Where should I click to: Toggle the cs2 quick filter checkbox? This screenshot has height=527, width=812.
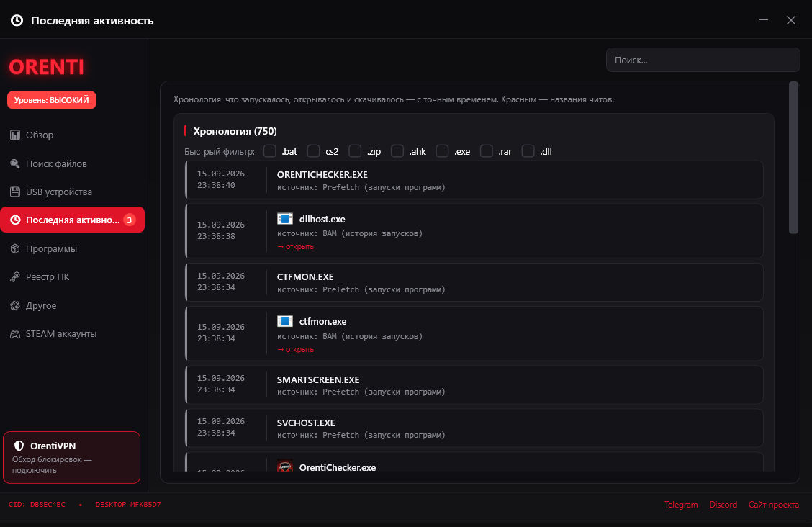(313, 150)
